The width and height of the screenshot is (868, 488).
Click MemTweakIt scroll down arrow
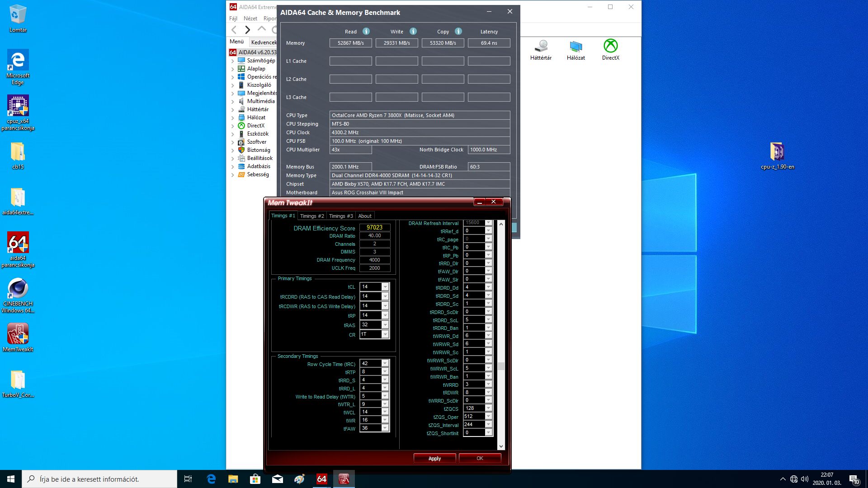point(501,446)
